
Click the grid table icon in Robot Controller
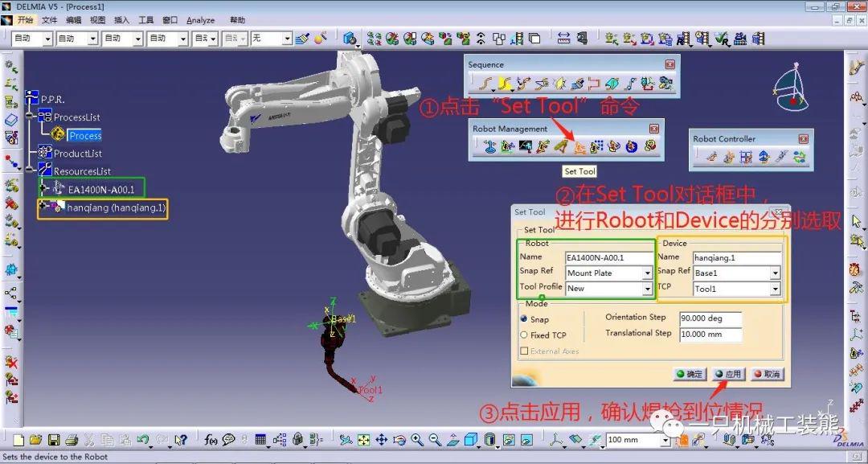tap(746, 158)
